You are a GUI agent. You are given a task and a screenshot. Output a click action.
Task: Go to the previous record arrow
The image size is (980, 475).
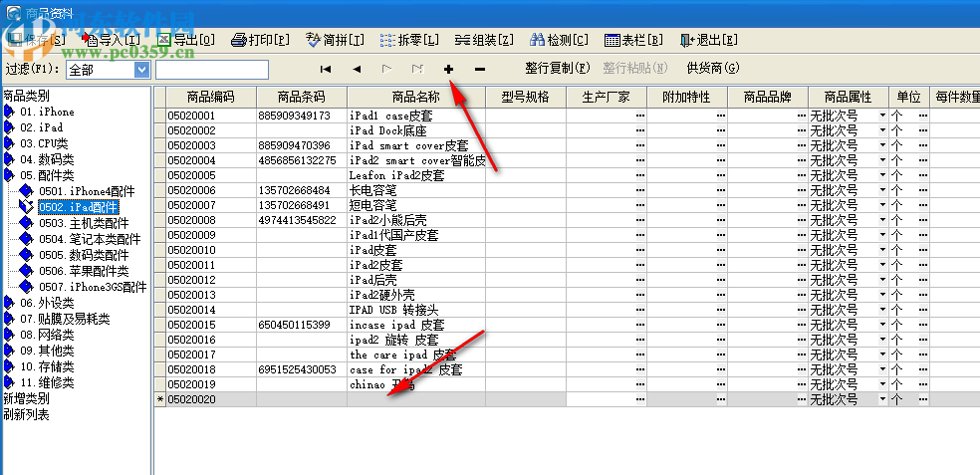(x=357, y=70)
